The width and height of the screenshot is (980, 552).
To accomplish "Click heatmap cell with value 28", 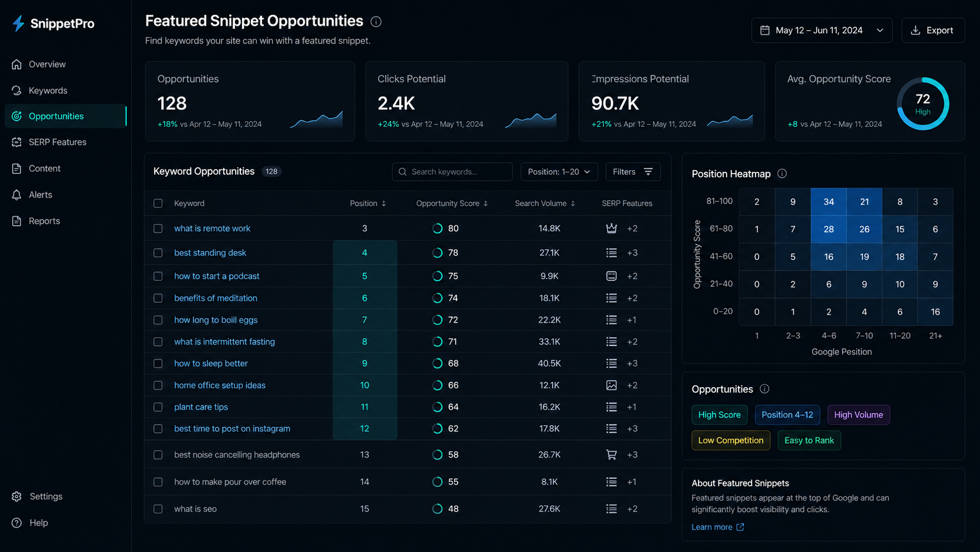I will click(828, 229).
